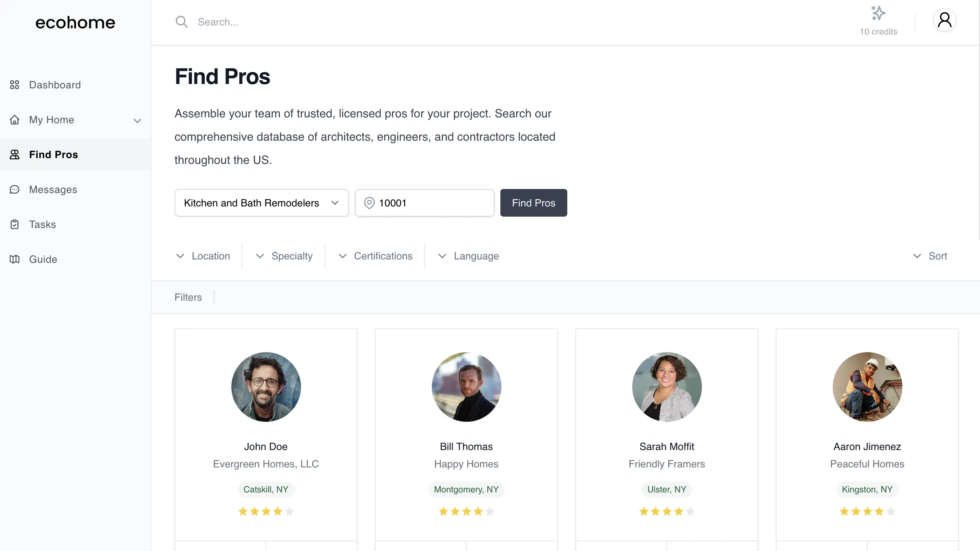Open the user profile avatar icon

click(x=944, y=20)
